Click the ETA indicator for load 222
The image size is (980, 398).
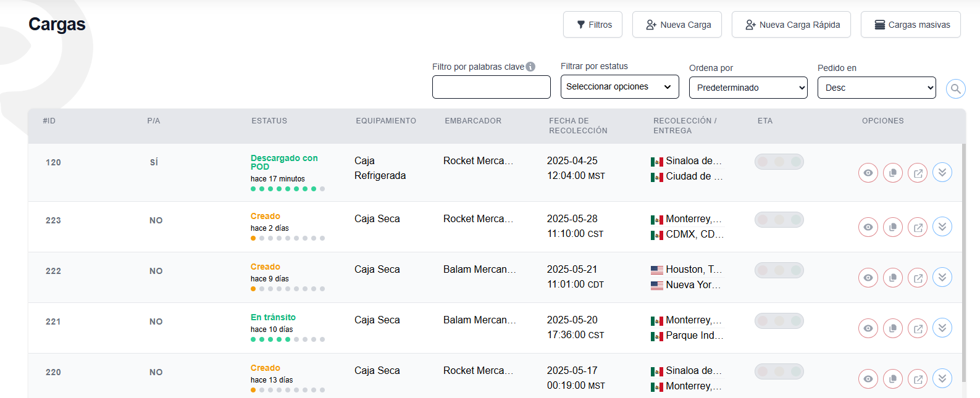point(779,270)
